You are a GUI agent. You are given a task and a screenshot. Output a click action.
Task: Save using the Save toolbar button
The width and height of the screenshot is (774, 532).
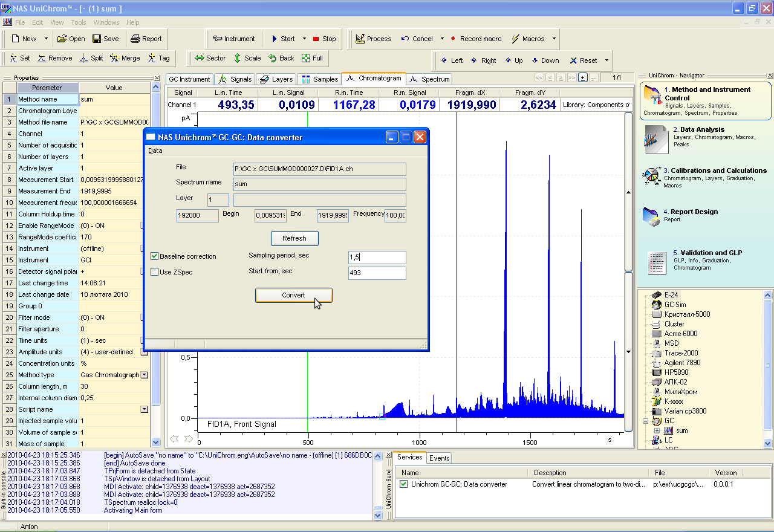(x=106, y=39)
